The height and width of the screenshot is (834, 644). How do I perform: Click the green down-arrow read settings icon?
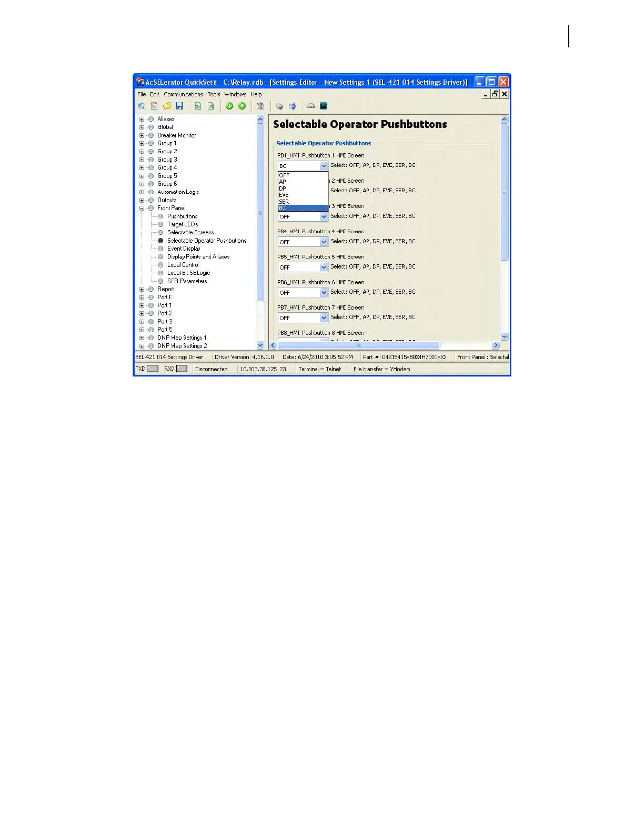229,106
